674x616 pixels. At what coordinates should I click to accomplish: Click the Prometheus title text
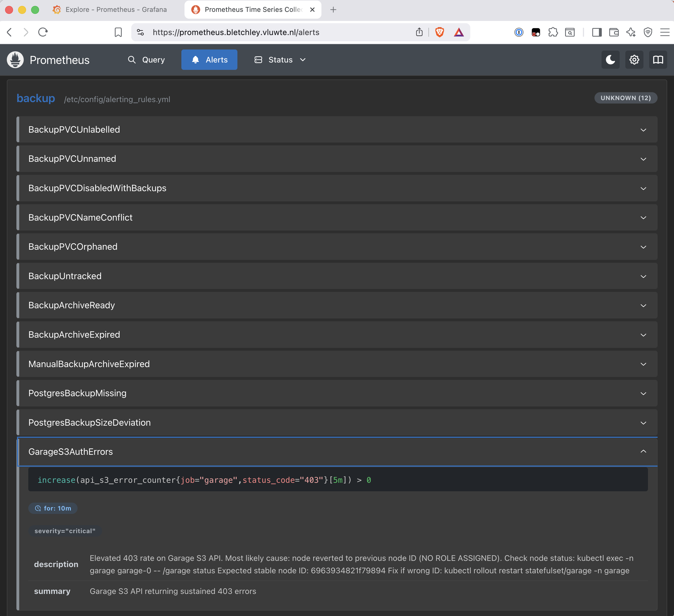tap(59, 60)
